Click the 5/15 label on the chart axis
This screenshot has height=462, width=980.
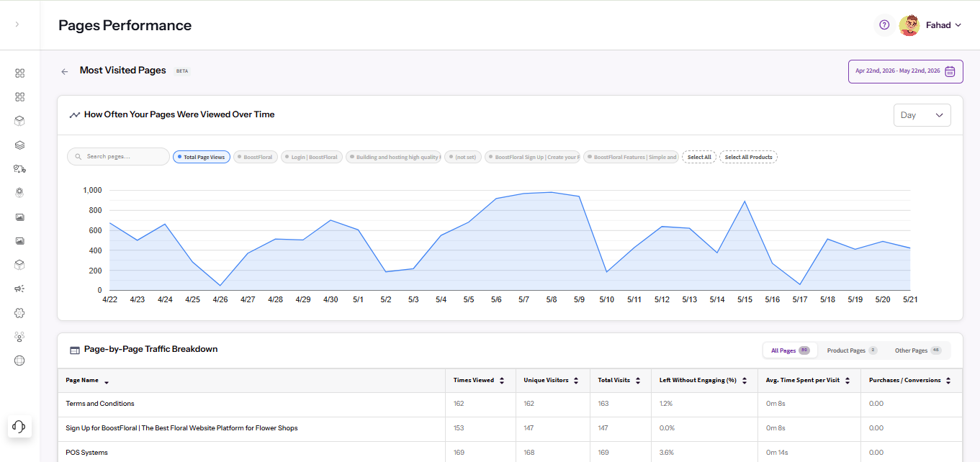(745, 299)
